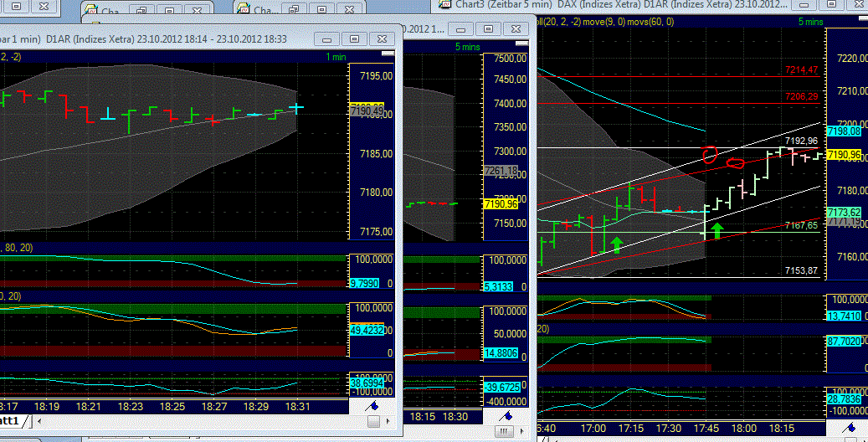Viewport: 868px width, 442px height.
Task: Select the att1 sheet tab
Action: click(x=10, y=421)
